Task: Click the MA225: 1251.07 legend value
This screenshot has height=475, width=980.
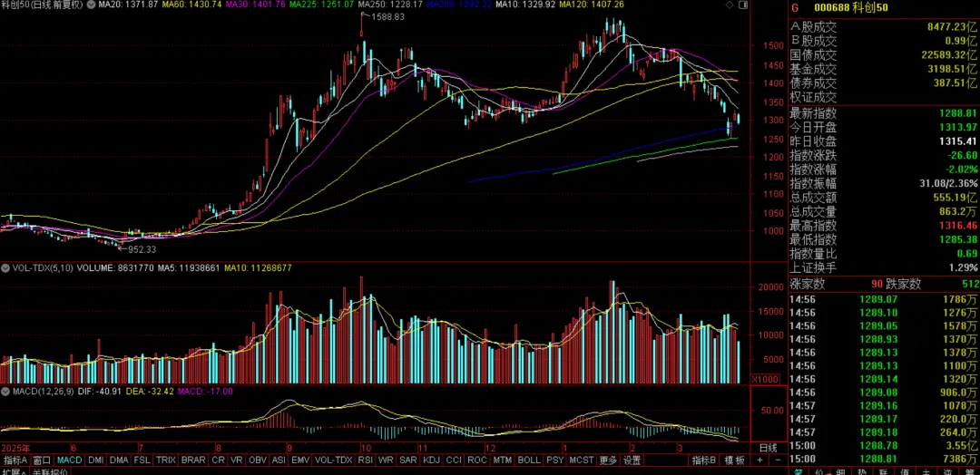Action: (x=322, y=5)
